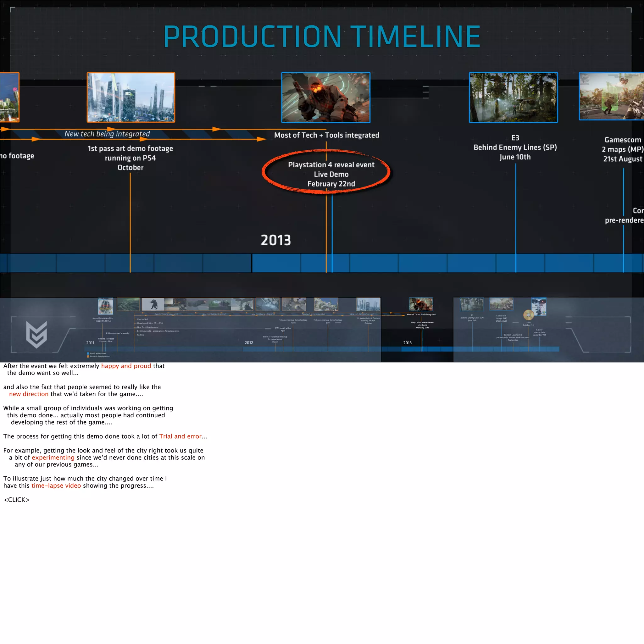Screen dimensions: 644x644
Task: Click small Gamescom thumbnail in overview strip
Action: click(501, 304)
